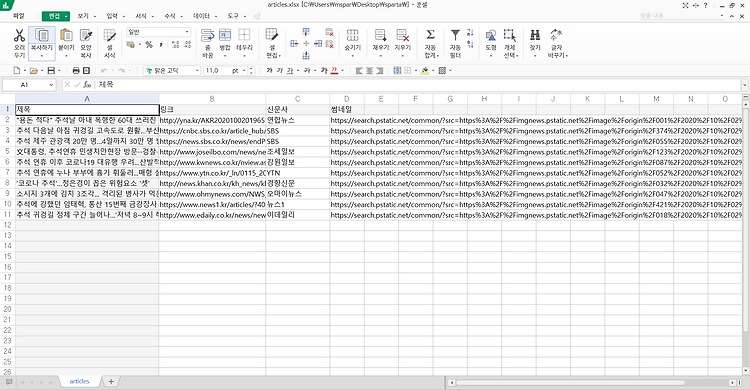The width and height of the screenshot is (750, 390).
Task: Open the 붙이기 dropdown arrow
Action: coord(66,56)
